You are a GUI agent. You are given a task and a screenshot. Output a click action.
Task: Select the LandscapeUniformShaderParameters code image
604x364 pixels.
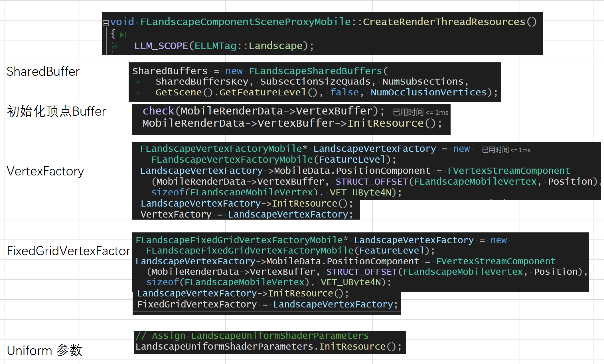tap(269, 342)
